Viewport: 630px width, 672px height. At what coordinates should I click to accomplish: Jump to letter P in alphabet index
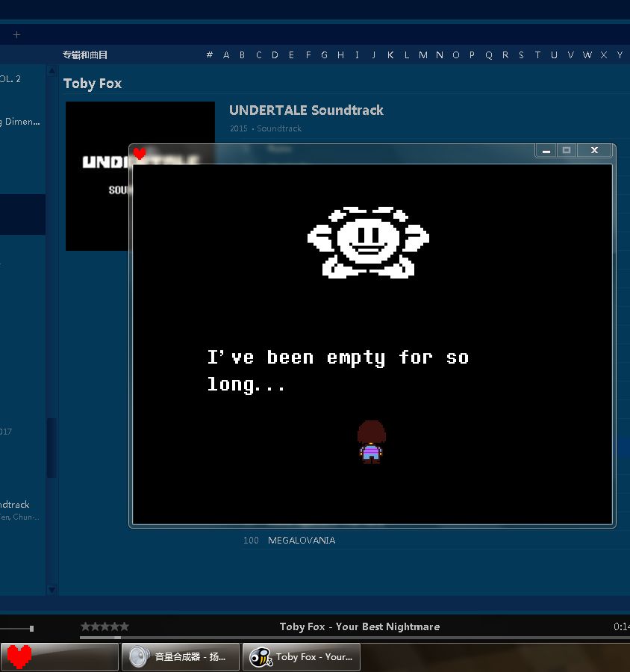click(472, 55)
